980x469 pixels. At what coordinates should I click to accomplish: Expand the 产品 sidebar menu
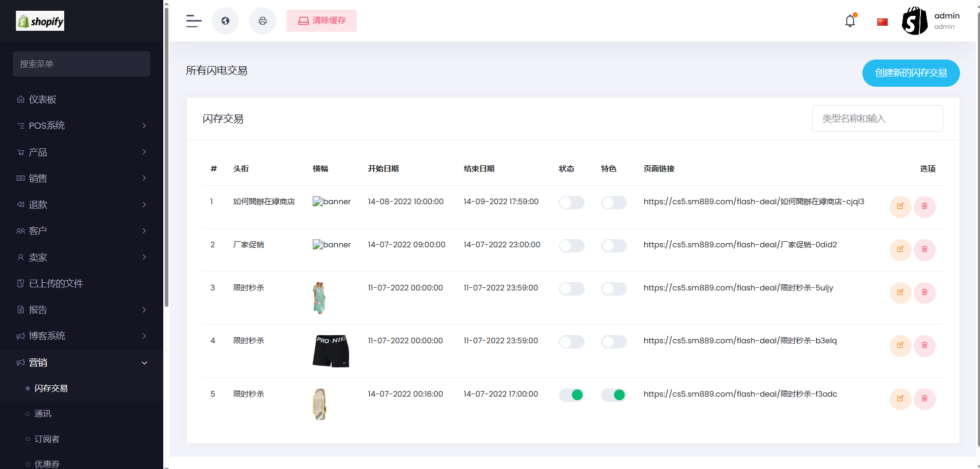point(82,152)
